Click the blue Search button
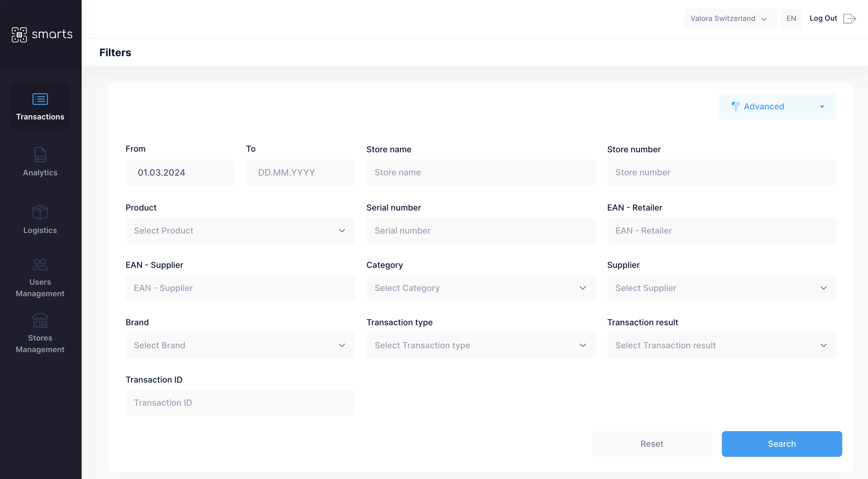868x479 pixels. point(781,444)
